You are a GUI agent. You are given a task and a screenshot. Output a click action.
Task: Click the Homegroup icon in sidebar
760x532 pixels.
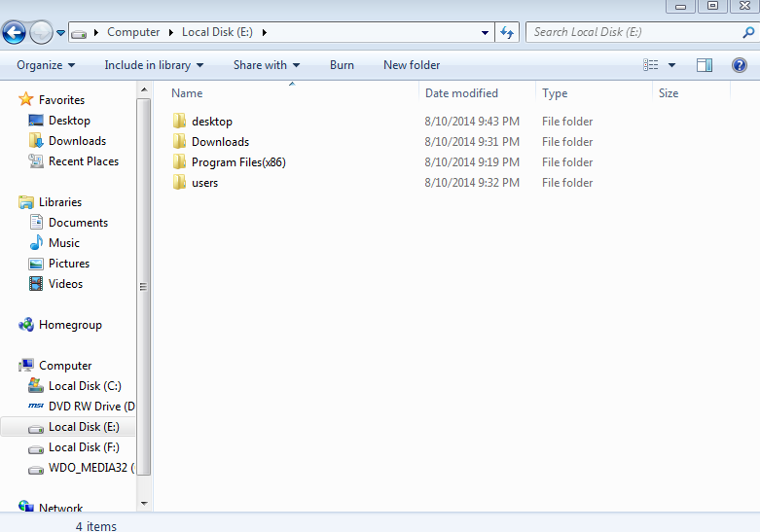[25, 324]
